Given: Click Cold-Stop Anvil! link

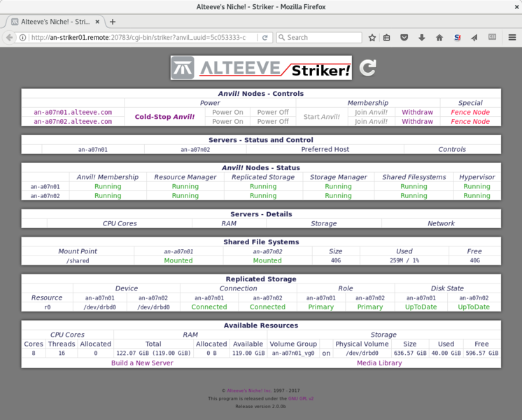Looking at the screenshot, I should pyautogui.click(x=164, y=117).
